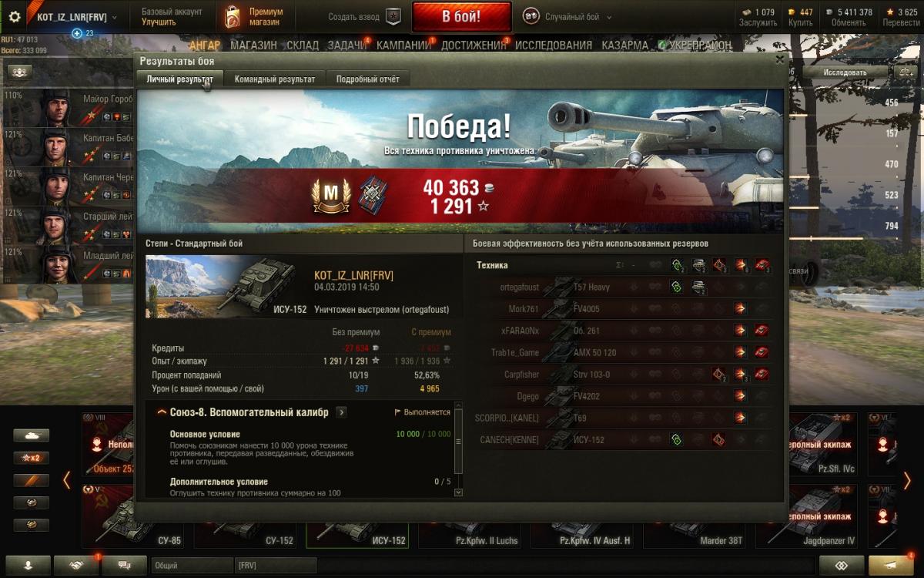Open the Random Battle mode dropdown
The height and width of the screenshot is (578, 924).
[x=567, y=16]
